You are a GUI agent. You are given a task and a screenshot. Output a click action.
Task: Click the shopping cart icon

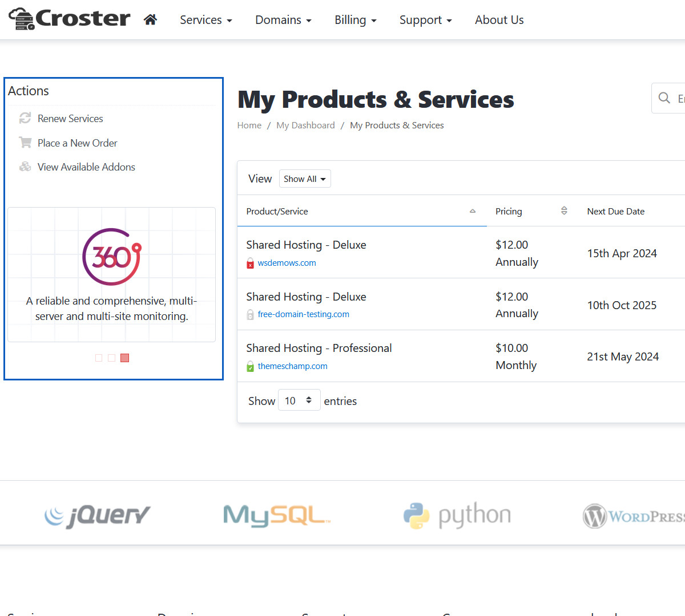pyautogui.click(x=25, y=143)
